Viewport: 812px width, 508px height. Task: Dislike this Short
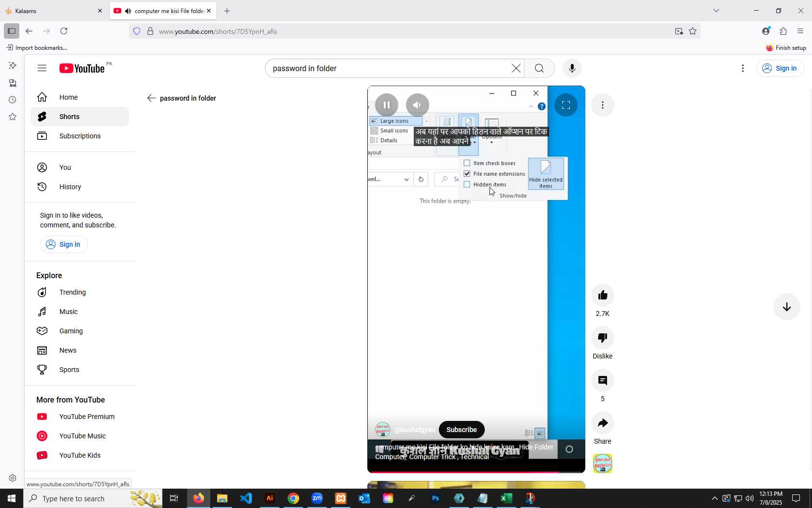pos(603,338)
